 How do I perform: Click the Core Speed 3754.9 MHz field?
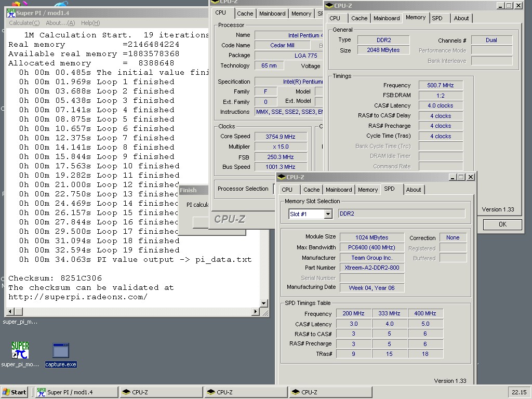[x=281, y=137]
